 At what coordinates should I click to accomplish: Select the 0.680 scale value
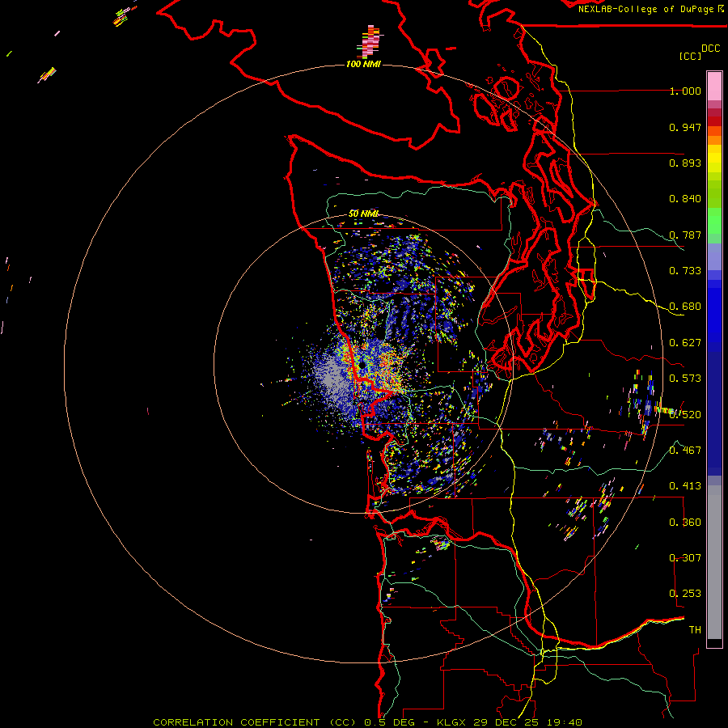pyautogui.click(x=685, y=307)
